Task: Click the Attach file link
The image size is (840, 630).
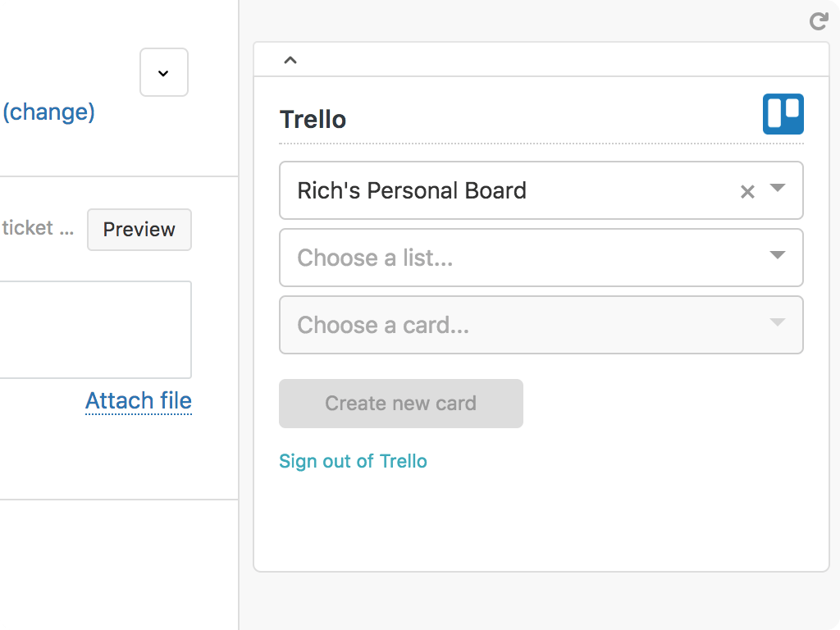Action: pyautogui.click(x=138, y=400)
